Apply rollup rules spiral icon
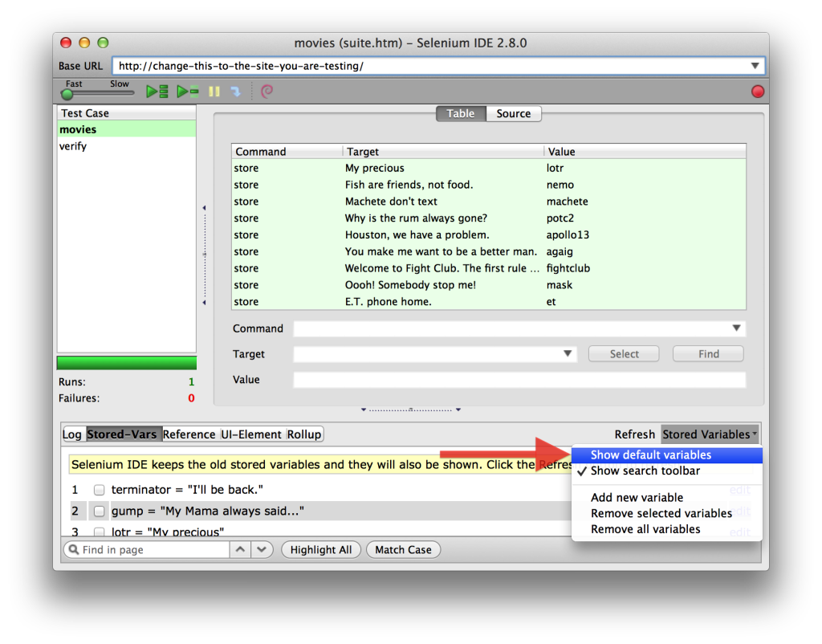This screenshot has width=822, height=644. (x=267, y=92)
